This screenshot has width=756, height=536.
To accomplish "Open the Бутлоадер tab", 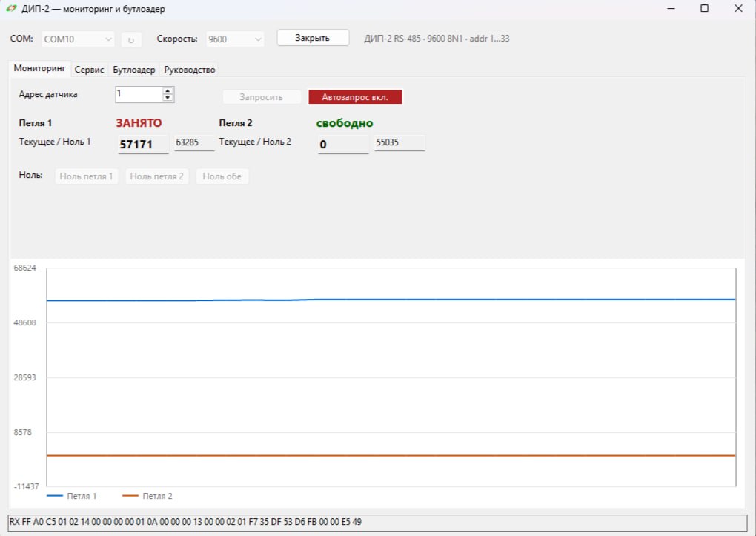I will 134,70.
